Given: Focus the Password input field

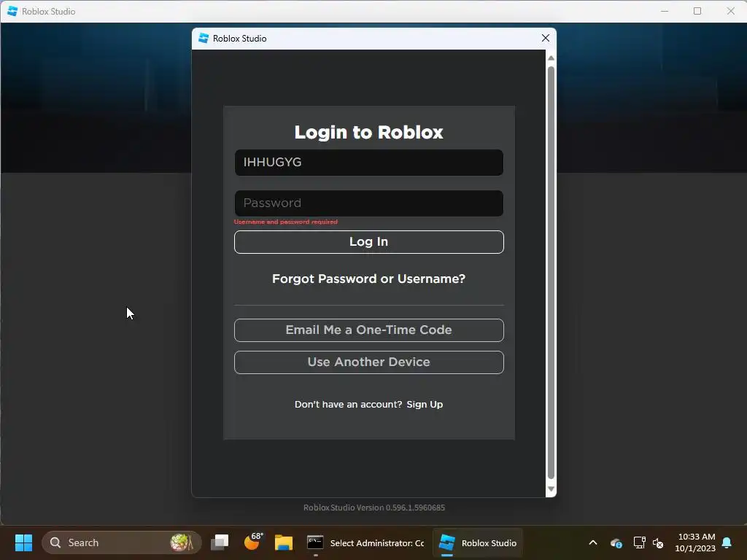Looking at the screenshot, I should click(x=368, y=203).
